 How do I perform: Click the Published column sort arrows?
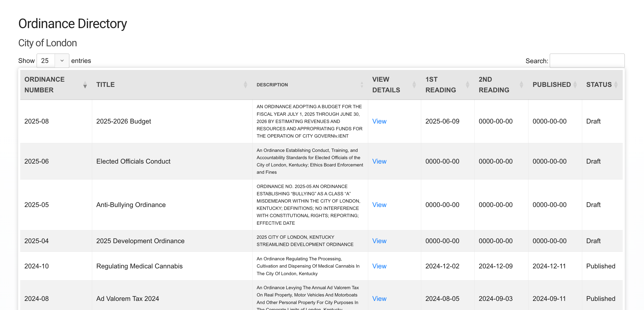[575, 85]
